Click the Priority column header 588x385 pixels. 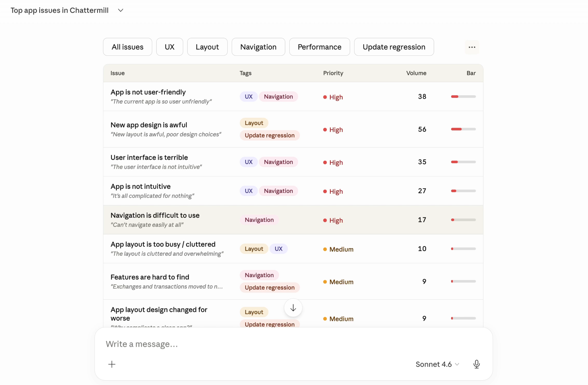coord(333,73)
